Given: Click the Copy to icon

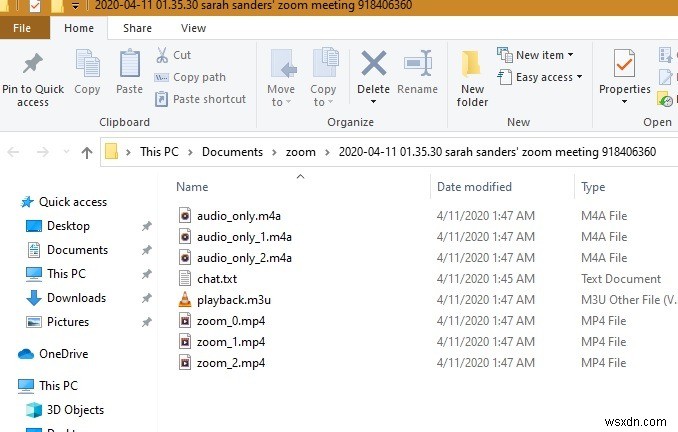Looking at the screenshot, I should click(x=325, y=65).
